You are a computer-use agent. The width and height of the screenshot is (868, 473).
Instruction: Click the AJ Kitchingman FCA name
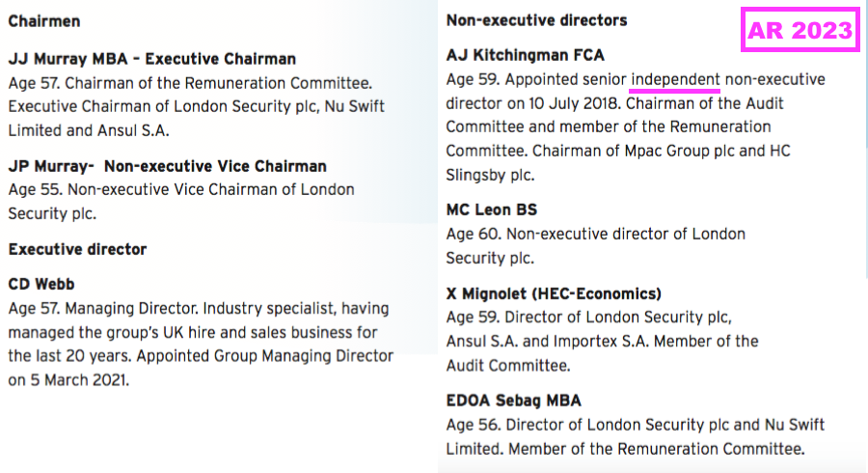pyautogui.click(x=526, y=55)
